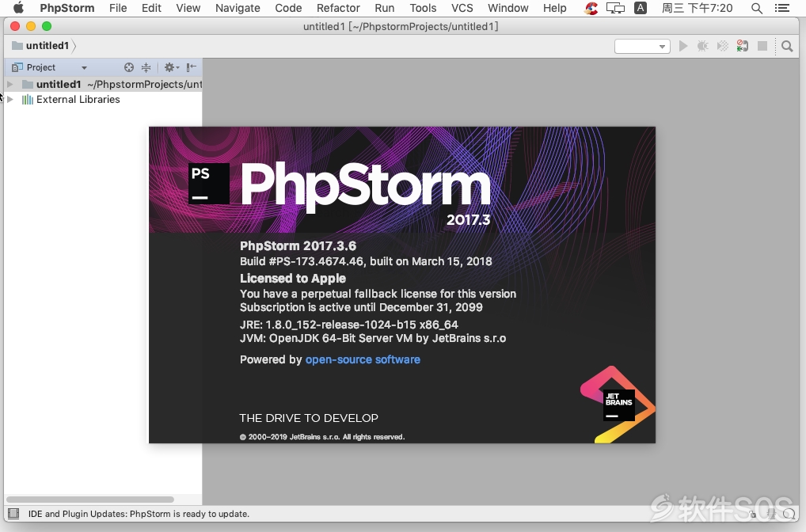Click JetBrains logo in About dialog

coord(618,405)
